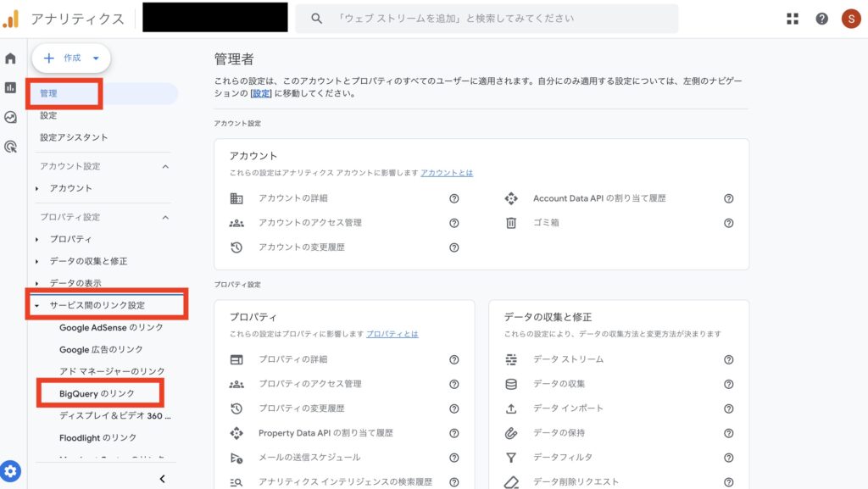Click the 作成 create button
This screenshot has height=489, width=868.
[x=71, y=58]
